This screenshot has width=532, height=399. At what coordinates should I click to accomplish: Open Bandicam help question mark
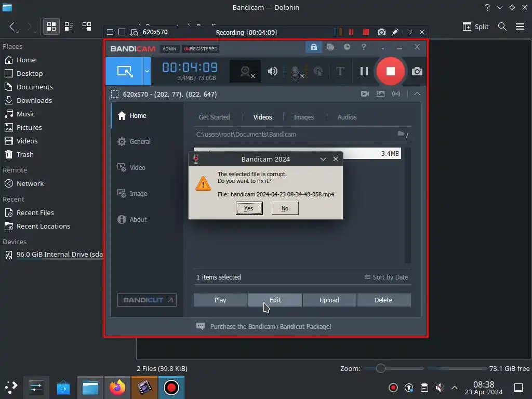pyautogui.click(x=364, y=47)
